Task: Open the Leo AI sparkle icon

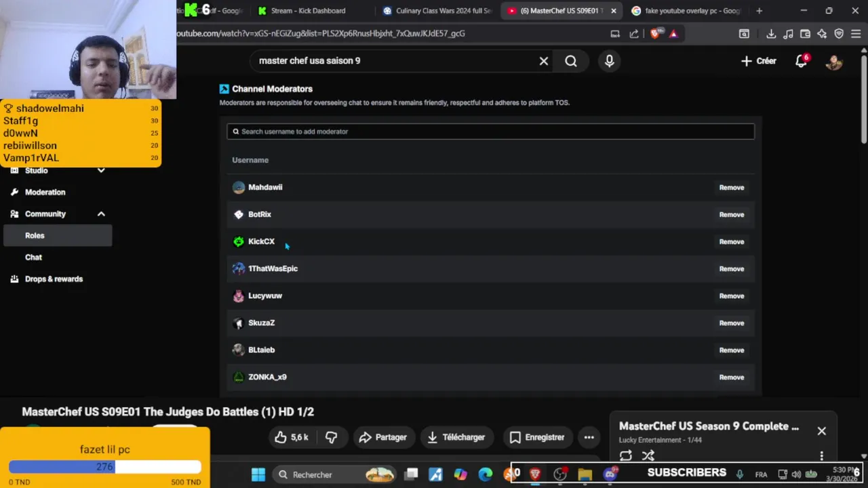Action: coord(822,34)
